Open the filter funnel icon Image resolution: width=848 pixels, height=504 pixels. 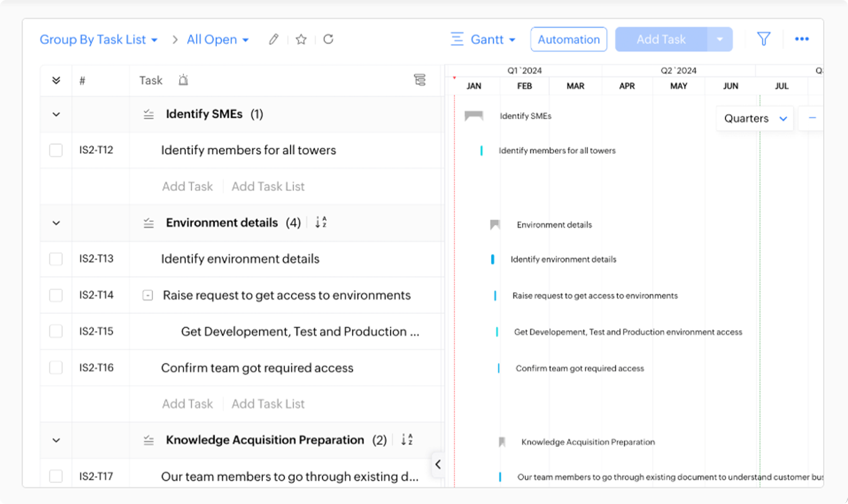(x=763, y=39)
